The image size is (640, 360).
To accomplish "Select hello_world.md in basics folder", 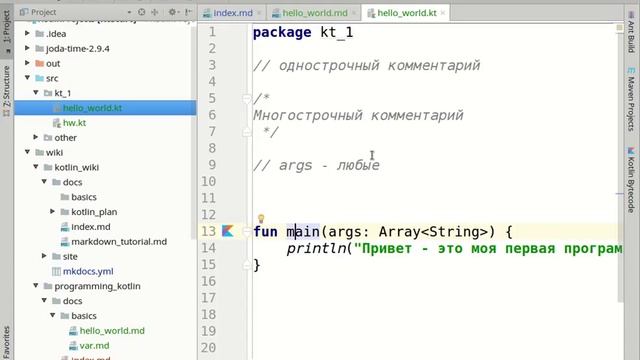I will [112, 331].
